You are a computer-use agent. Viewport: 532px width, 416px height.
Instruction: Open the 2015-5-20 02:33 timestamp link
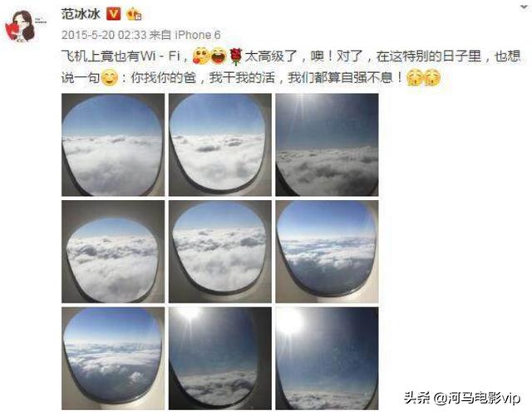pyautogui.click(x=104, y=35)
